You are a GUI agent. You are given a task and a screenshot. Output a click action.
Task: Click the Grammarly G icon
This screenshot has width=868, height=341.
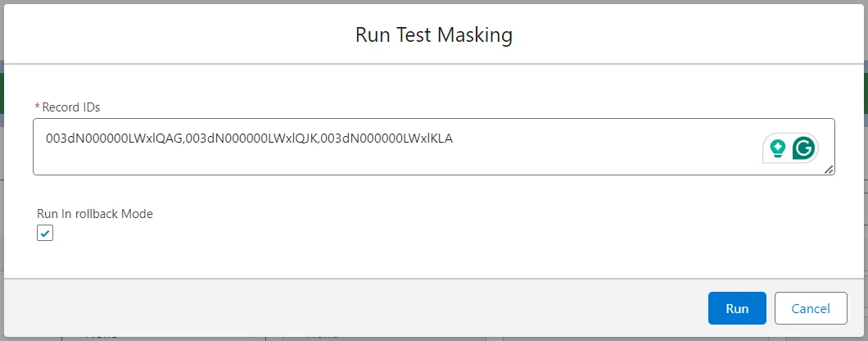pos(804,148)
